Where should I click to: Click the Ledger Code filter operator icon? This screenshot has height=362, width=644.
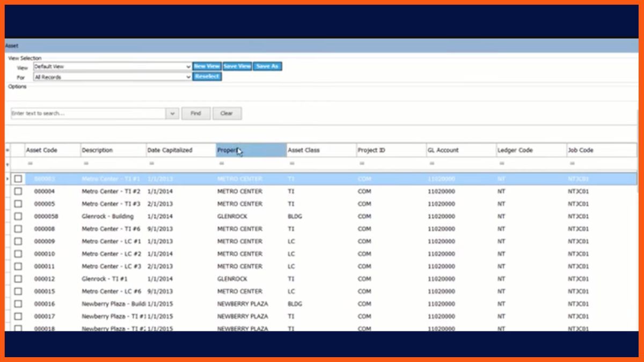click(x=501, y=163)
